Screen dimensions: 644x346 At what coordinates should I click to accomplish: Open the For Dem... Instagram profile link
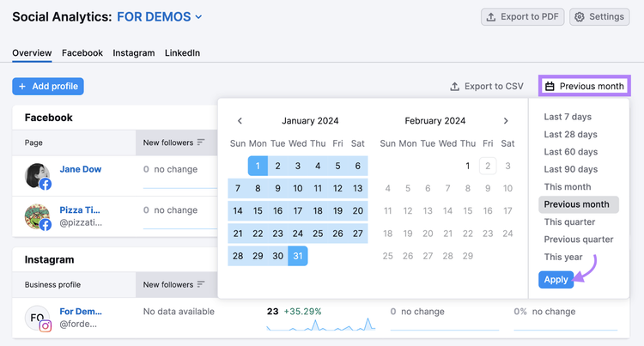[x=81, y=312]
